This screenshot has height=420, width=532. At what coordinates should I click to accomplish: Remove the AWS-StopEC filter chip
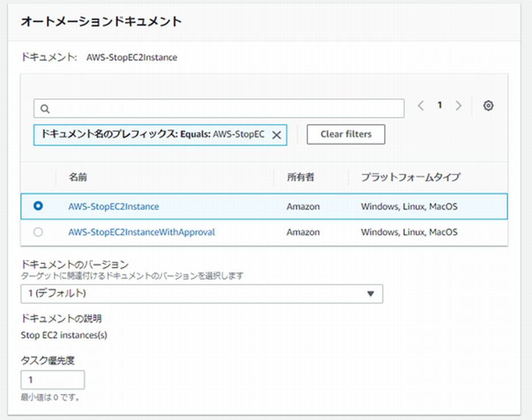click(276, 135)
